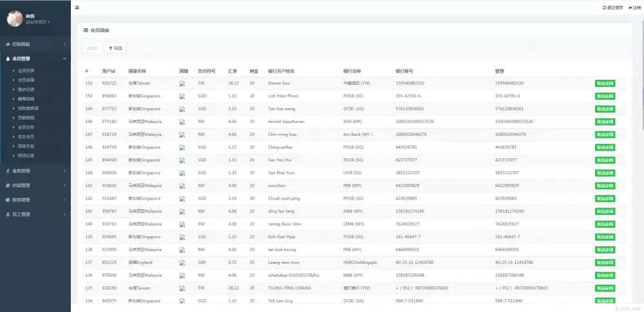The width and height of the screenshot is (644, 312).
Task: Select 实名会员 from the sidebar submenu
Action: 26,136
